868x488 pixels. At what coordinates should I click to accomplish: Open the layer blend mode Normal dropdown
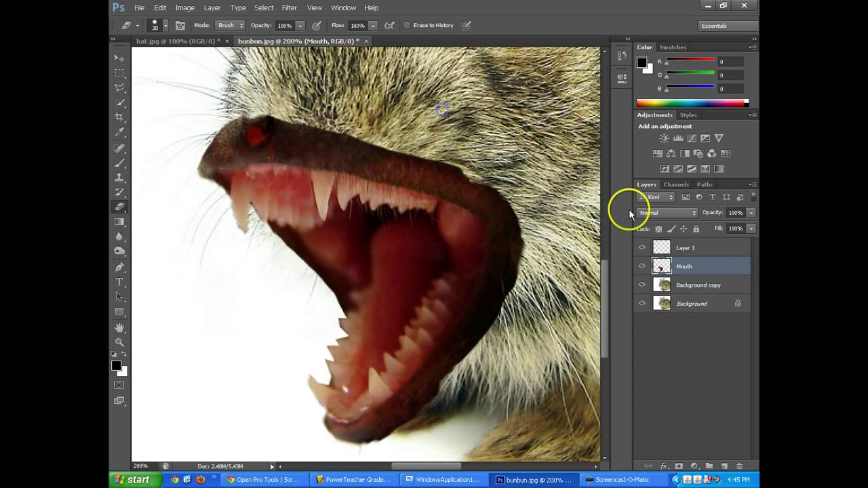[667, 213]
